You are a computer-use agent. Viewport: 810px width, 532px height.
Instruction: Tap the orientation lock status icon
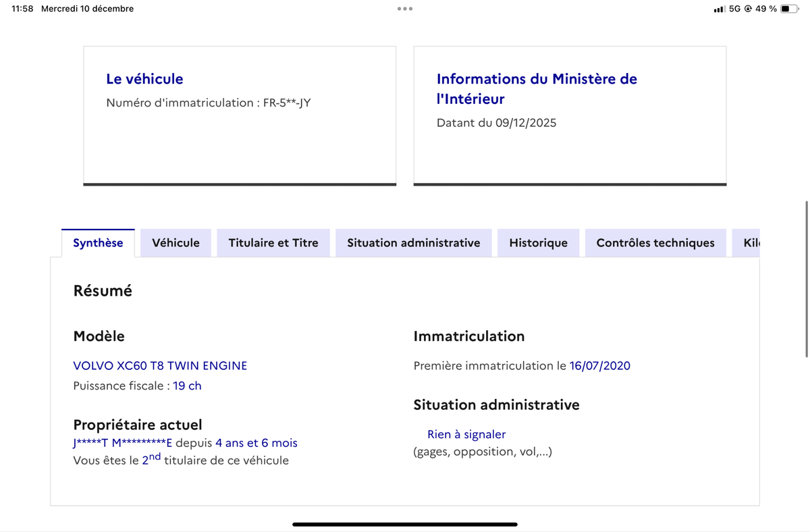pos(748,9)
